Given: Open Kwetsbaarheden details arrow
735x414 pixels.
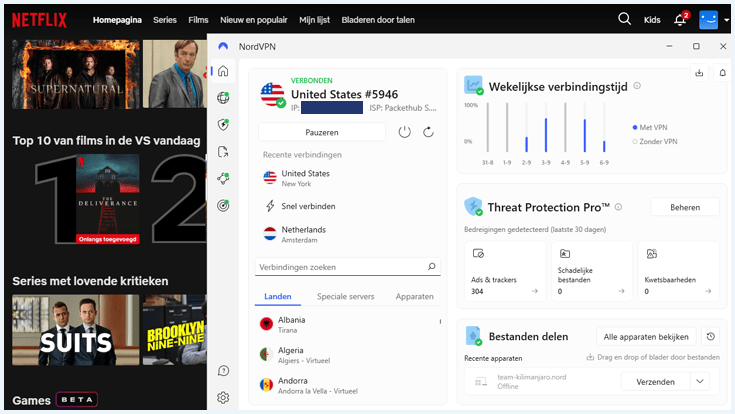Looking at the screenshot, I should click(708, 291).
